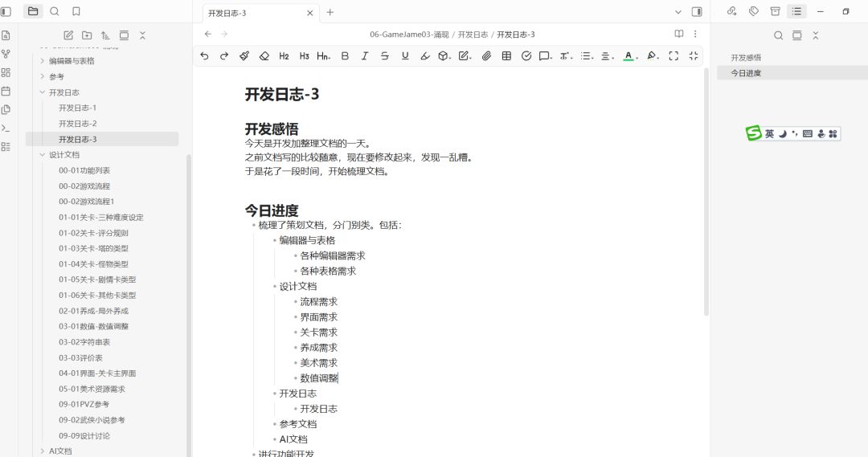
Task: Insert a table from toolbar
Action: click(x=506, y=56)
